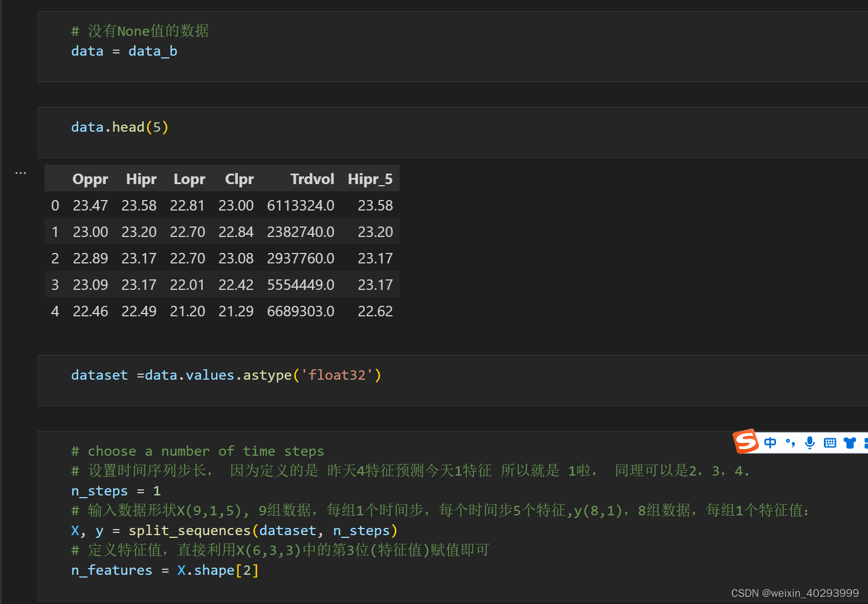This screenshot has height=604, width=868.
Task: Open the three-dot output actions menu beside the table
Action: pyautogui.click(x=20, y=173)
